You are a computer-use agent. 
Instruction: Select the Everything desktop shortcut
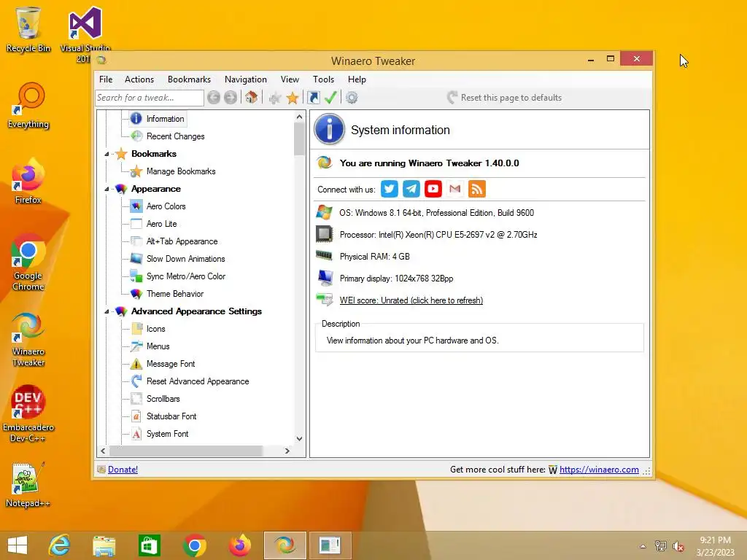pyautogui.click(x=28, y=106)
